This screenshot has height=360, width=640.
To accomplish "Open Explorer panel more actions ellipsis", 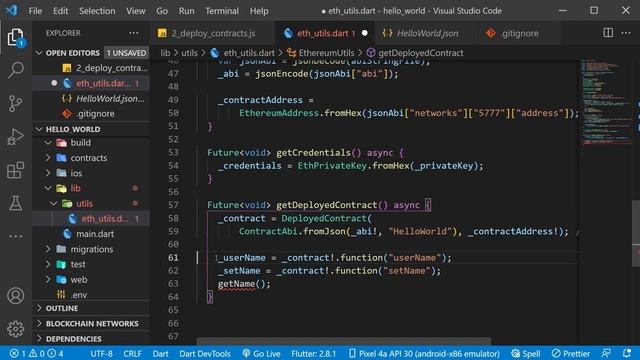I will coord(134,33).
